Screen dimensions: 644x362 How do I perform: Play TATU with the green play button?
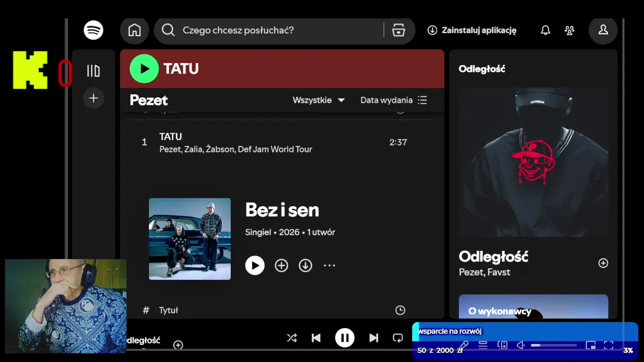tap(144, 68)
